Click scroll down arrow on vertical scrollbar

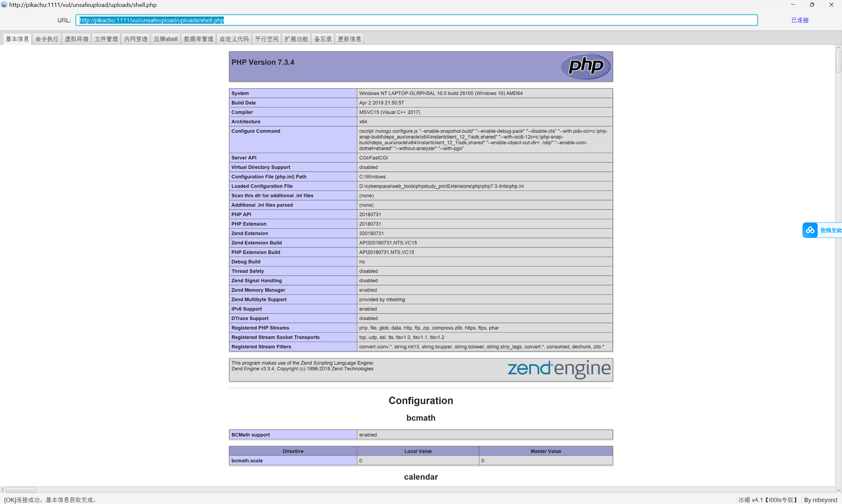pos(838,490)
